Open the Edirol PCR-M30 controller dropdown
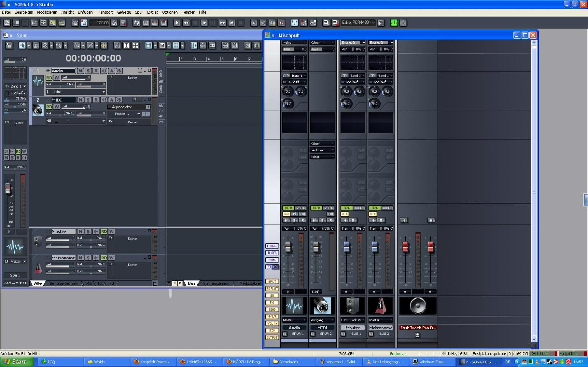The width and height of the screenshot is (588, 367). point(358,22)
